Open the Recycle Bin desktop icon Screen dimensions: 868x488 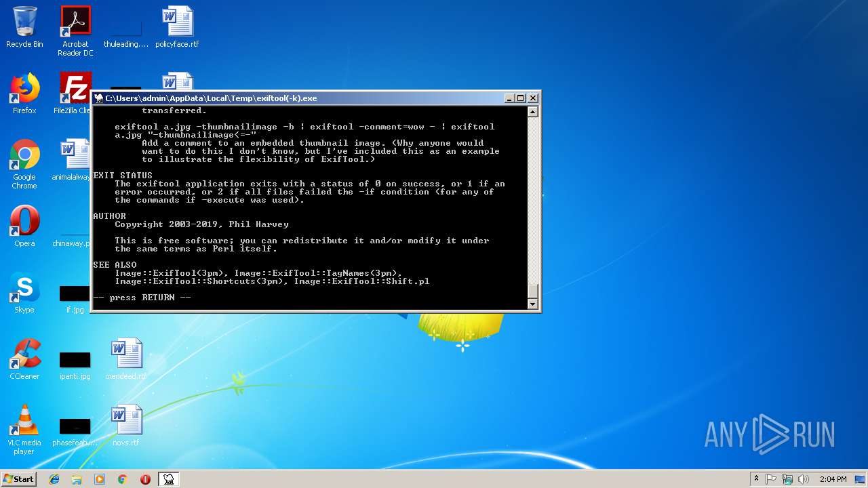point(24,27)
